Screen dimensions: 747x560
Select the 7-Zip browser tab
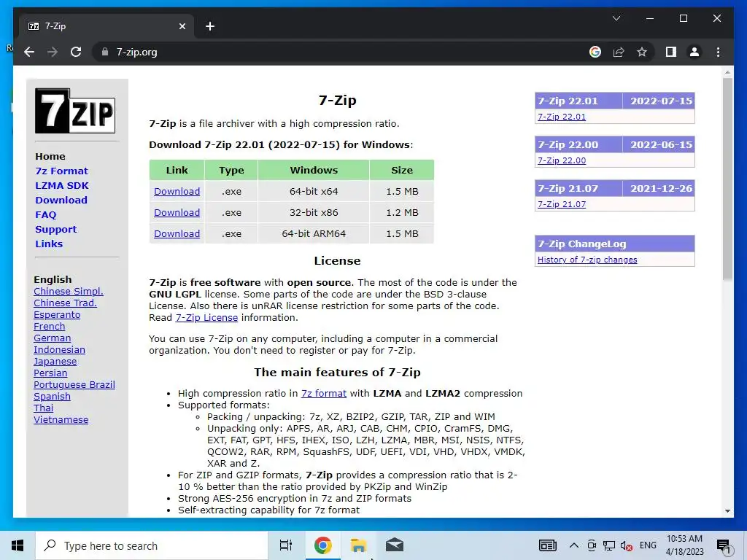107,26
